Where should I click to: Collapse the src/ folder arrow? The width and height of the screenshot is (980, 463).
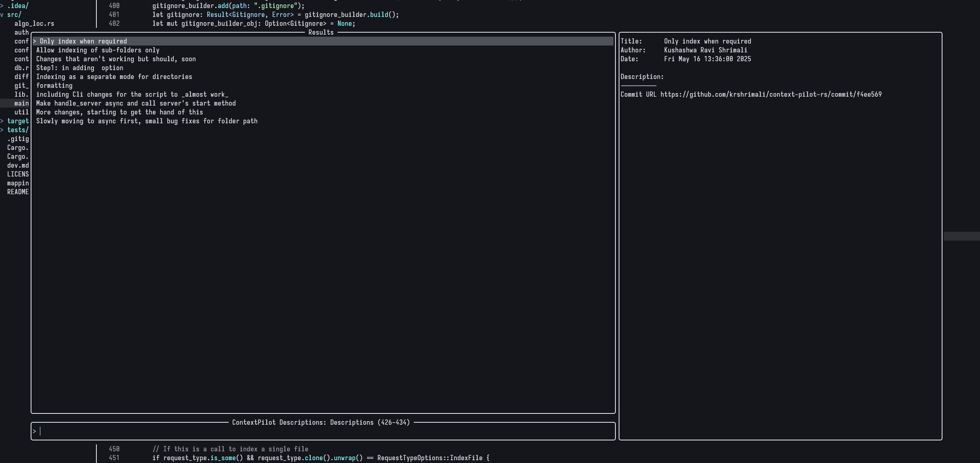(x=2, y=15)
